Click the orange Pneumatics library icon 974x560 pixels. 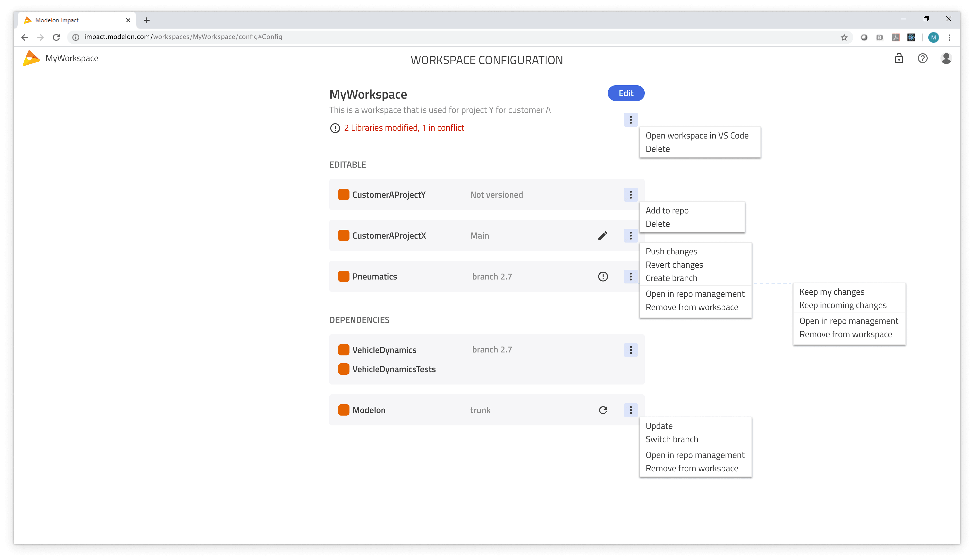pyautogui.click(x=343, y=277)
